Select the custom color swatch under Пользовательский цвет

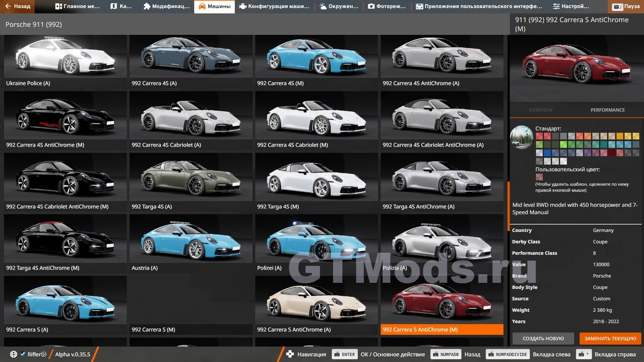click(x=539, y=177)
